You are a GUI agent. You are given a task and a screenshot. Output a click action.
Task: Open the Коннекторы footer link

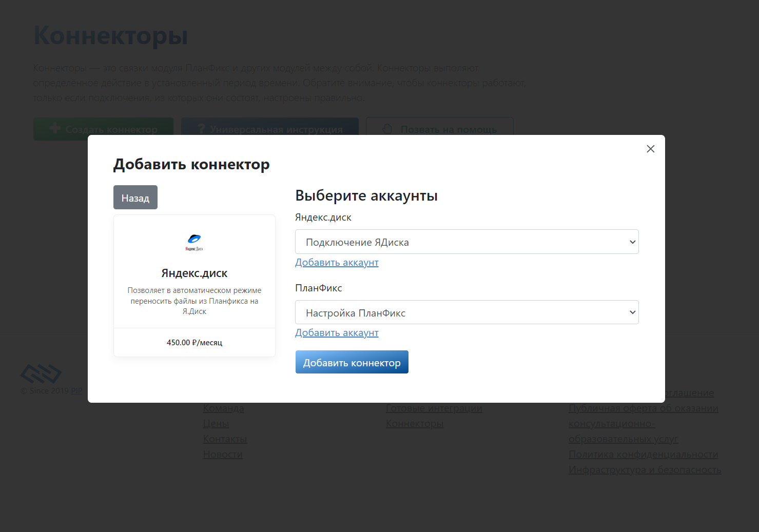(x=414, y=424)
